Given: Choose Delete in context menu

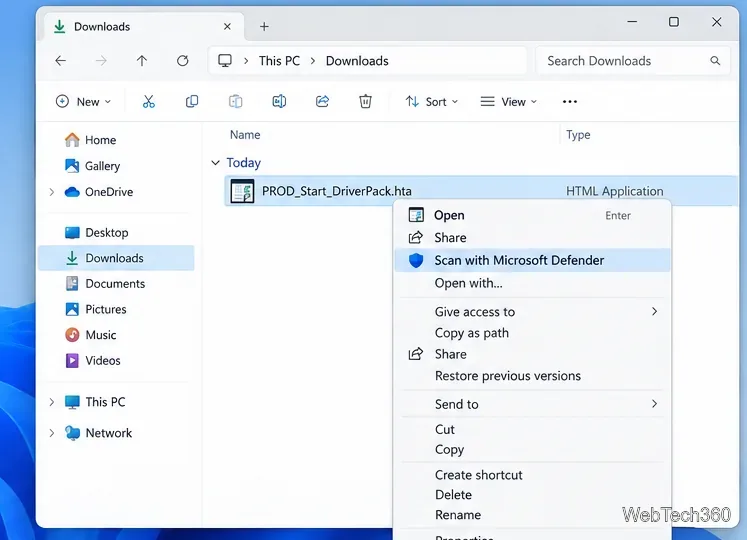Looking at the screenshot, I should (x=532, y=495).
